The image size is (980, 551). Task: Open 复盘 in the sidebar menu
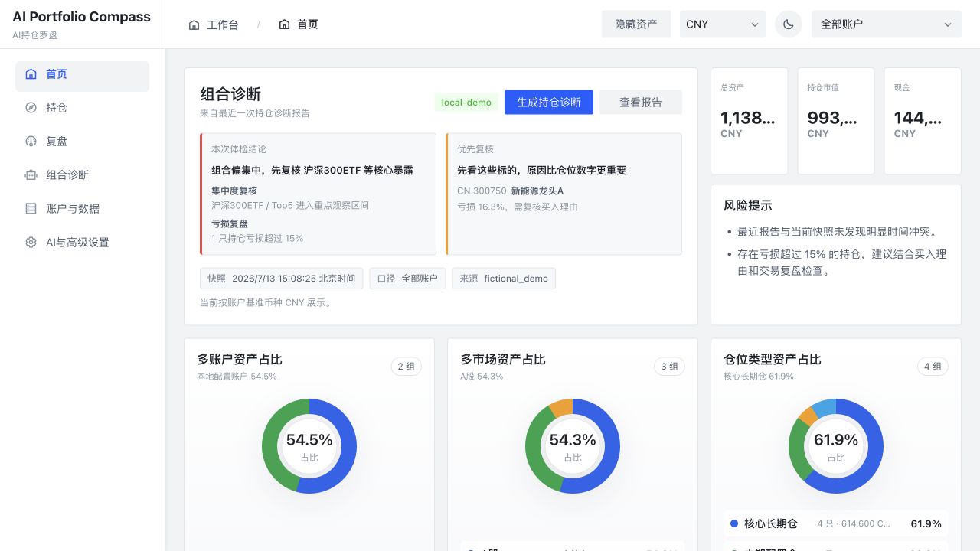point(83,142)
